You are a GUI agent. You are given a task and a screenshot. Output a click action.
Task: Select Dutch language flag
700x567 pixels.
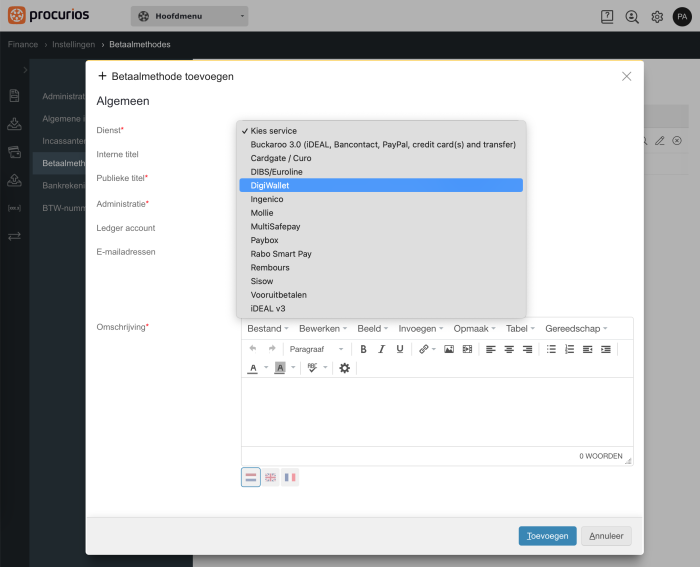tap(250, 477)
